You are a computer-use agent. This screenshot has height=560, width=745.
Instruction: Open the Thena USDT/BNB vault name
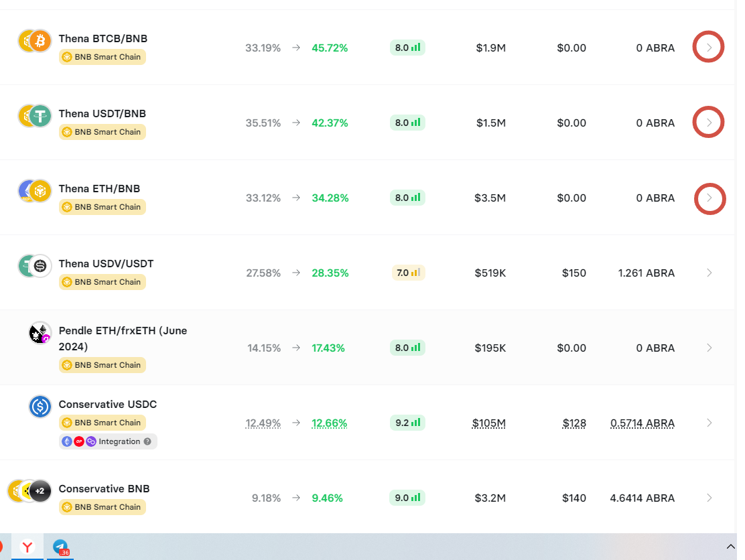click(102, 113)
